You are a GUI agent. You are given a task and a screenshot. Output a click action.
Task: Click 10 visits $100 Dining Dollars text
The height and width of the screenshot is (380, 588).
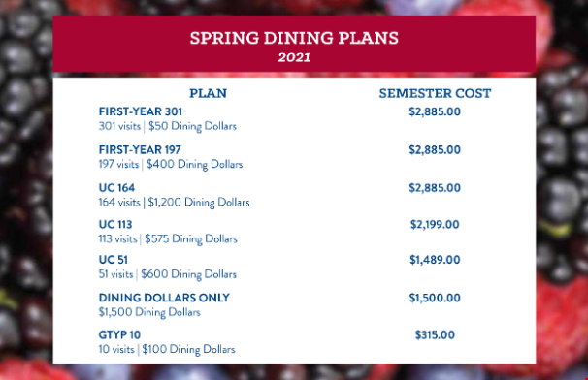tap(167, 350)
